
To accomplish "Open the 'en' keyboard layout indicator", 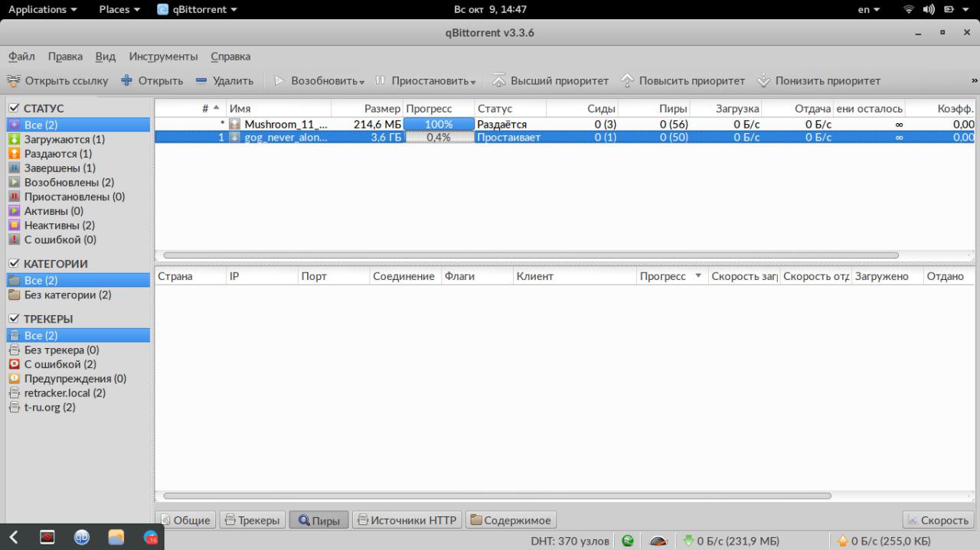I will coord(868,9).
